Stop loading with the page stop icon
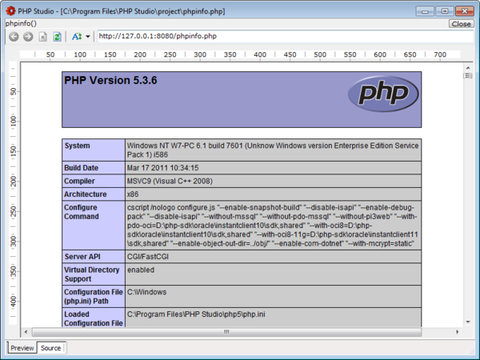Viewport: 480px width, 360px height. pyautogui.click(x=43, y=37)
